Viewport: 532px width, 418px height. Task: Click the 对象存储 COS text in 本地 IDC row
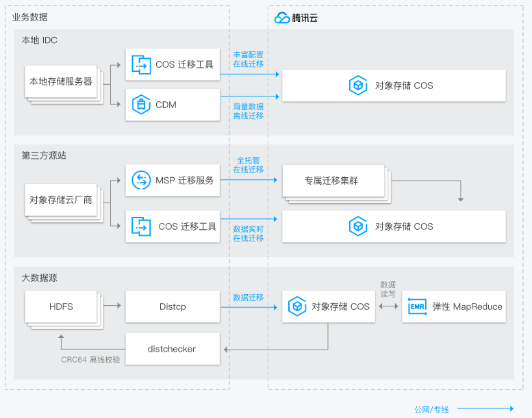coord(404,86)
